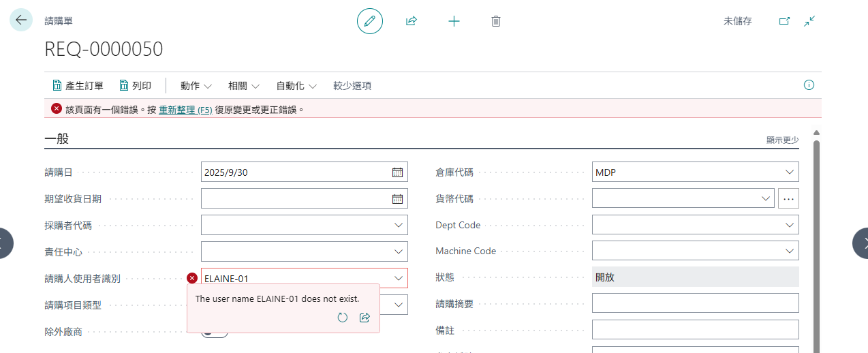Click the share icon in error tooltip
868x353 pixels.
[365, 318]
